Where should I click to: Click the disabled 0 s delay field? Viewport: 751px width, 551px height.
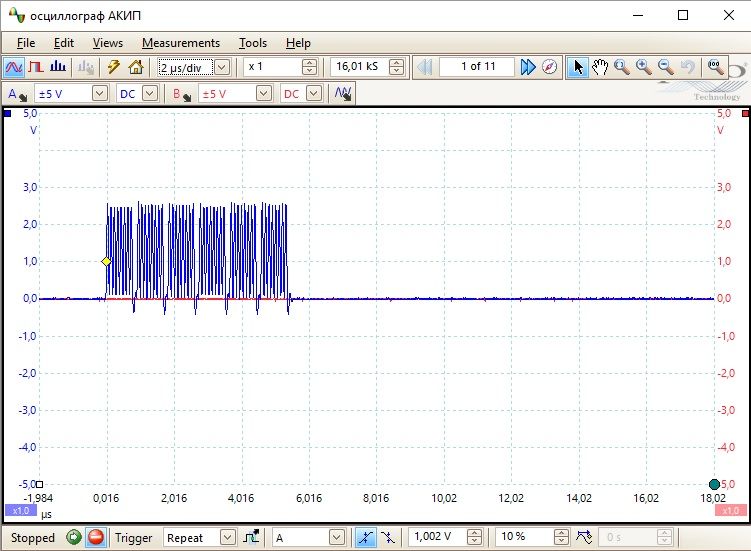630,537
